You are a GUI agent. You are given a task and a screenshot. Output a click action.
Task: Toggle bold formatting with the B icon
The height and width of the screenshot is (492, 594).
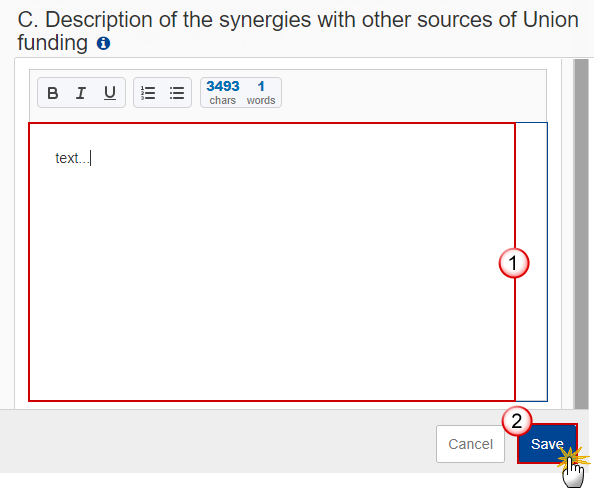pos(53,93)
